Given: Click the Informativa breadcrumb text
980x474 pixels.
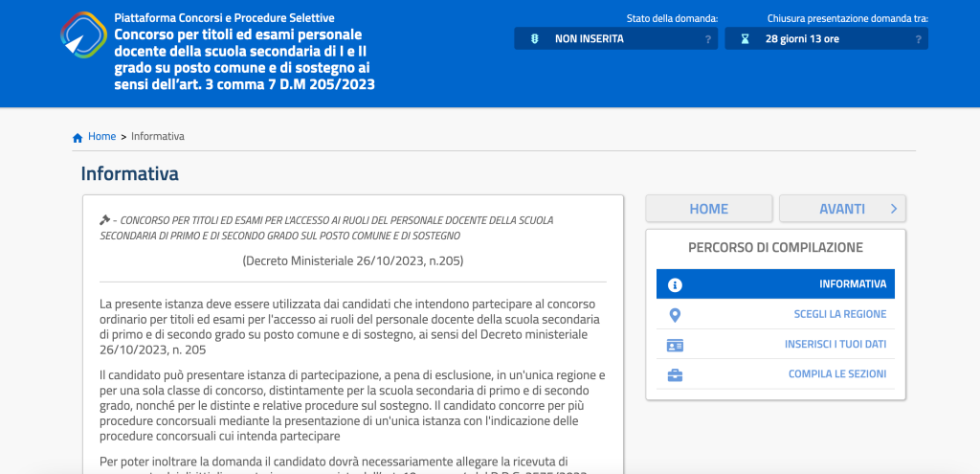Looking at the screenshot, I should (158, 136).
